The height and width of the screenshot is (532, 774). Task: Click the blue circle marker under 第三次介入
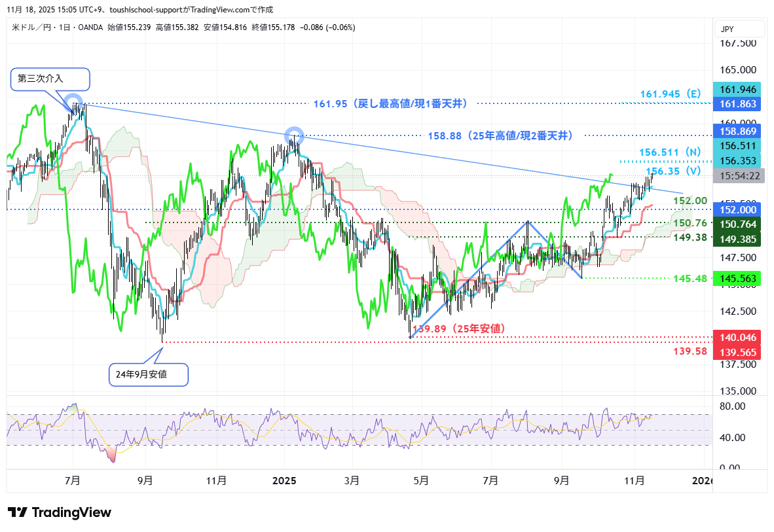coord(77,102)
